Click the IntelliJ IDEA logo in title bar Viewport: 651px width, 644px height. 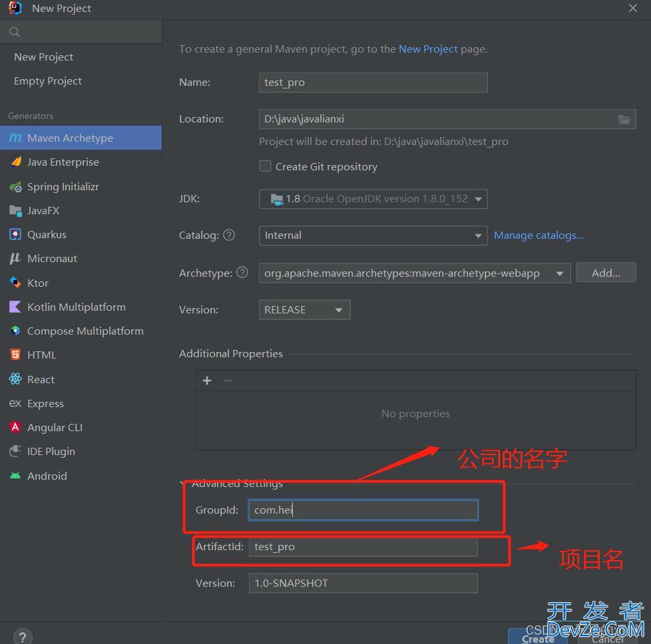15,8
